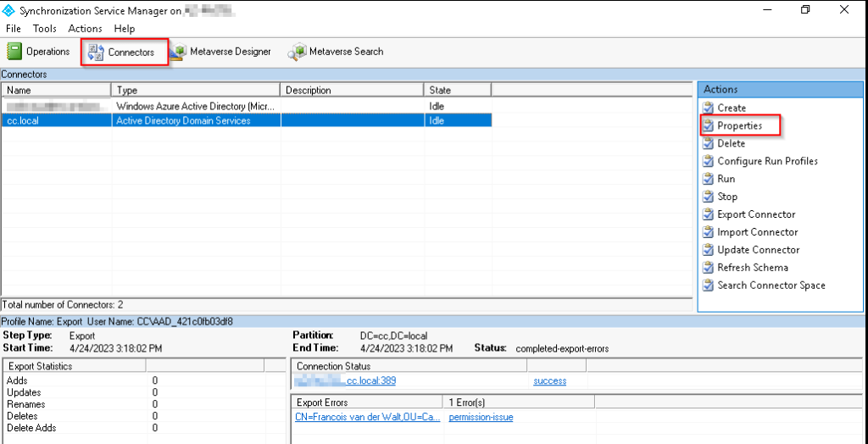Image resolution: width=868 pixels, height=444 pixels.
Task: Click the Create action icon
Action: tap(708, 108)
